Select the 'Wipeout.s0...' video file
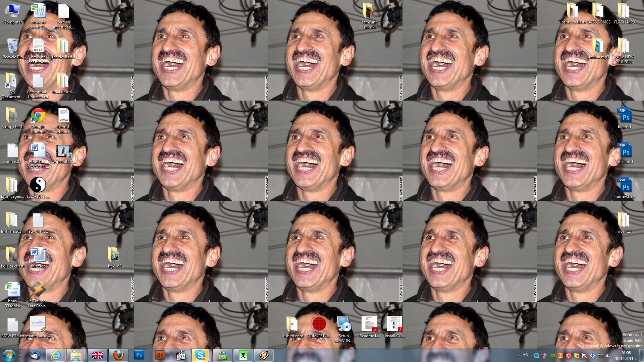644x362 pixels. coord(63,154)
